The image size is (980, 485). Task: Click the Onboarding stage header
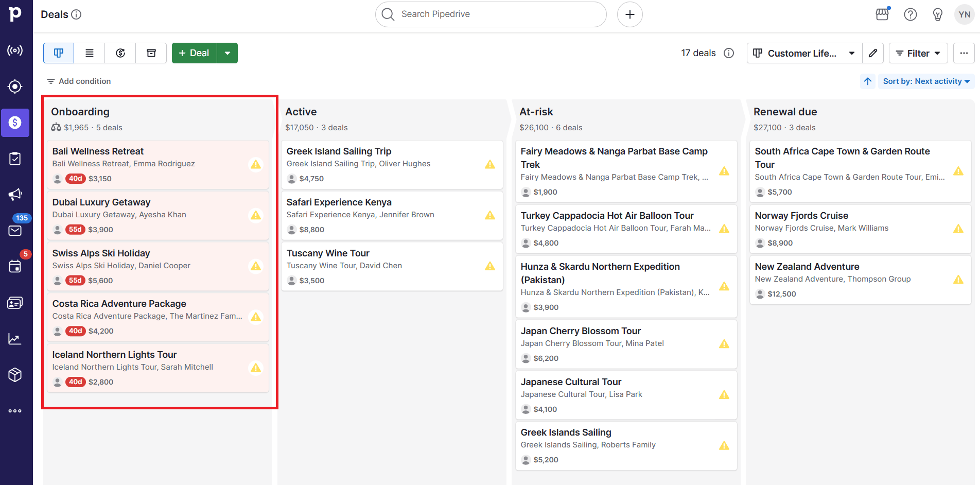click(x=80, y=112)
